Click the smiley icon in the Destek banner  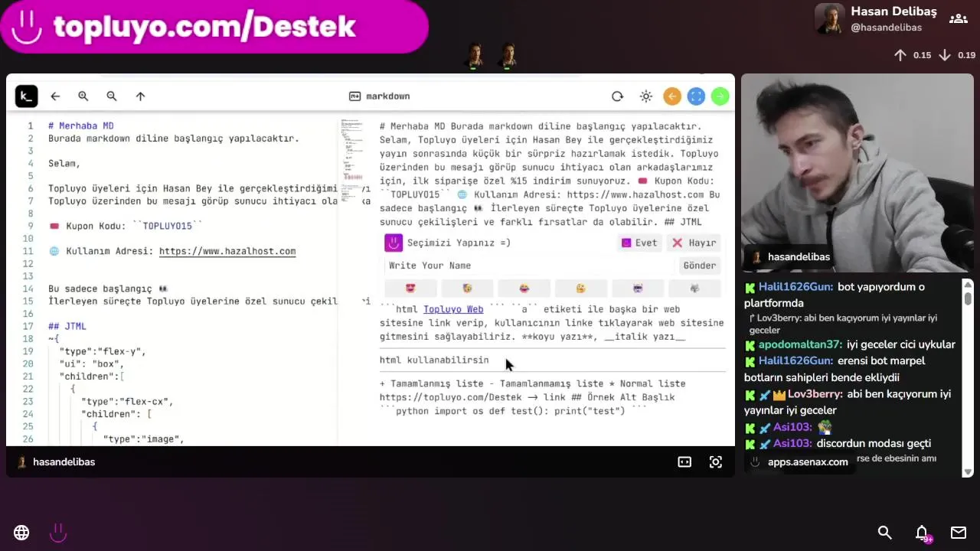coord(27,27)
